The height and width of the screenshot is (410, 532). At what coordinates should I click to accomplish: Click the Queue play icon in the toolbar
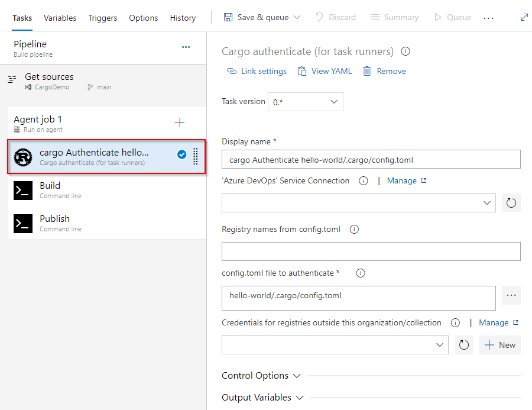click(x=439, y=17)
